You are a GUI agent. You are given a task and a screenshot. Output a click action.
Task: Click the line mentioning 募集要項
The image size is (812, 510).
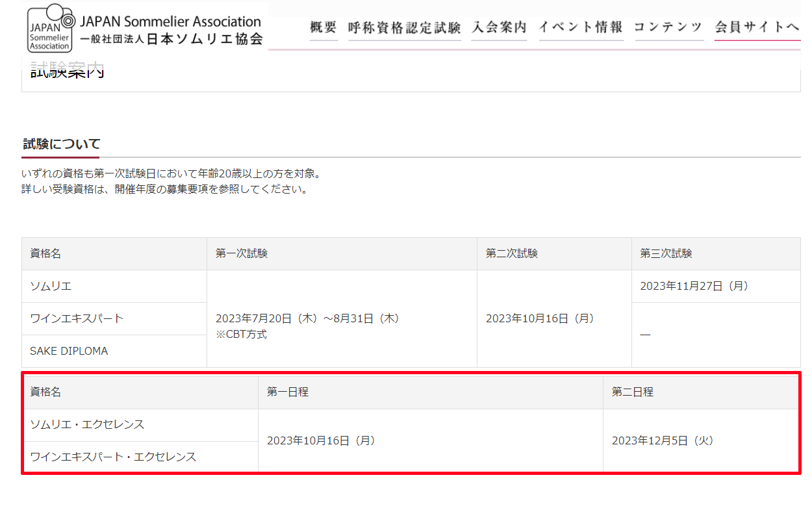(164, 190)
